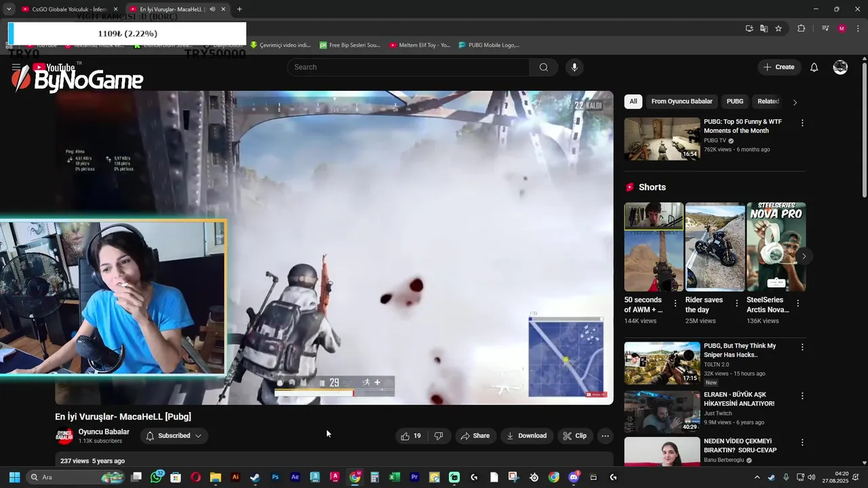Screen dimensions: 868x488
Task: Open options for 50 seconds of AWM short
Action: (675, 304)
